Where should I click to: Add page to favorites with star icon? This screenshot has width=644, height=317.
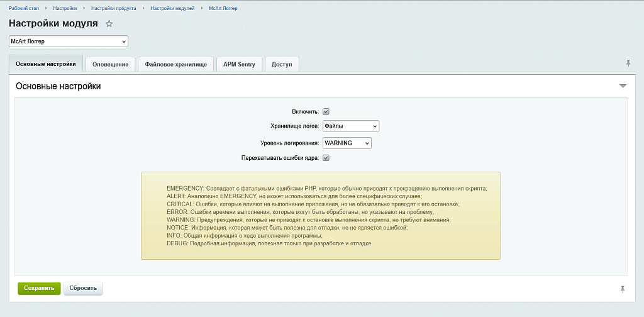pos(109,24)
